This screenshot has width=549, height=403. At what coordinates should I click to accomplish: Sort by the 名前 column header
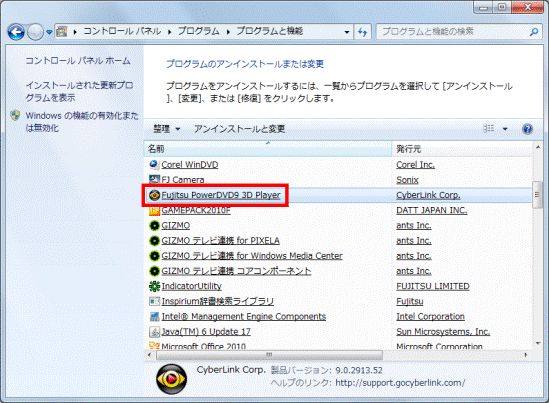268,149
